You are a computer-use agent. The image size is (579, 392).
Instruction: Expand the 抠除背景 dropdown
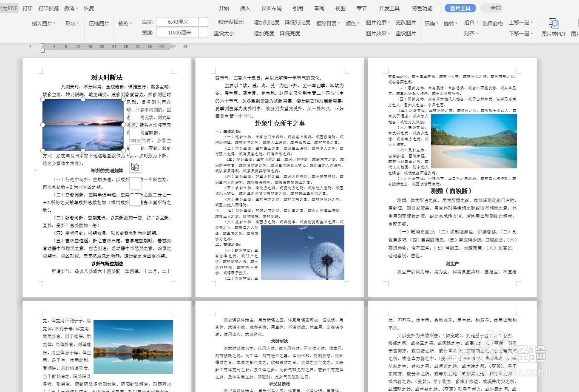pos(328,23)
